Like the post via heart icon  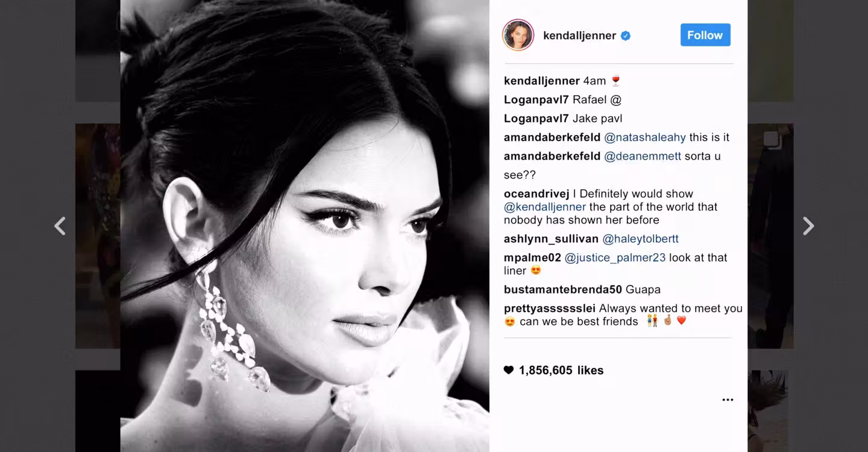[509, 370]
